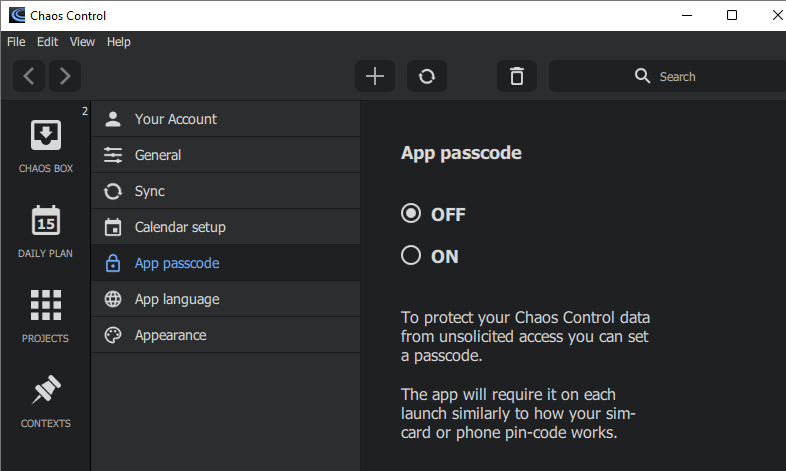Click the Appearance palette icon
This screenshot has height=471, width=786.
point(113,335)
